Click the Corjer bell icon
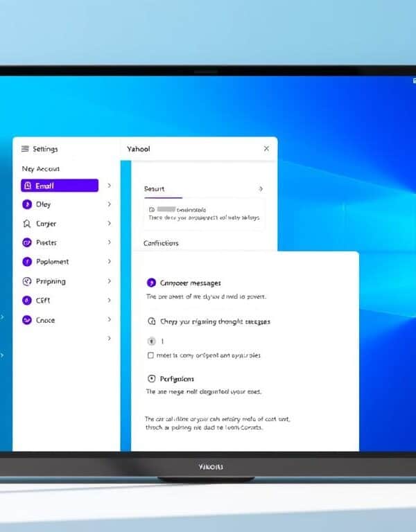This screenshot has width=416, height=532. point(27,224)
